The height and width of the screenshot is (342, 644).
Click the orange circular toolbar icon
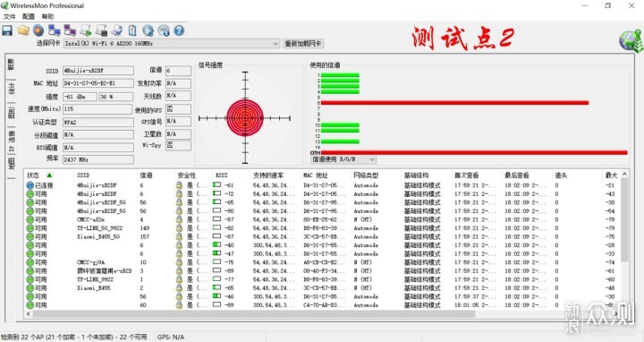tap(38, 30)
